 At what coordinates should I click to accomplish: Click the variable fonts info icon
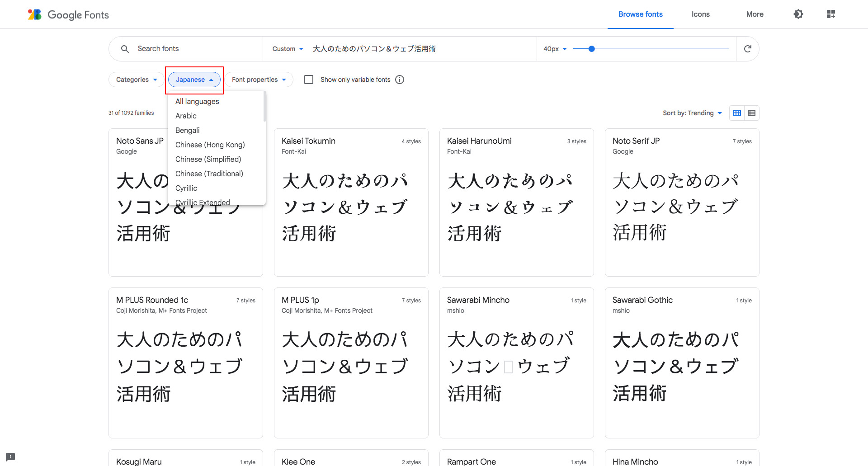click(x=400, y=79)
